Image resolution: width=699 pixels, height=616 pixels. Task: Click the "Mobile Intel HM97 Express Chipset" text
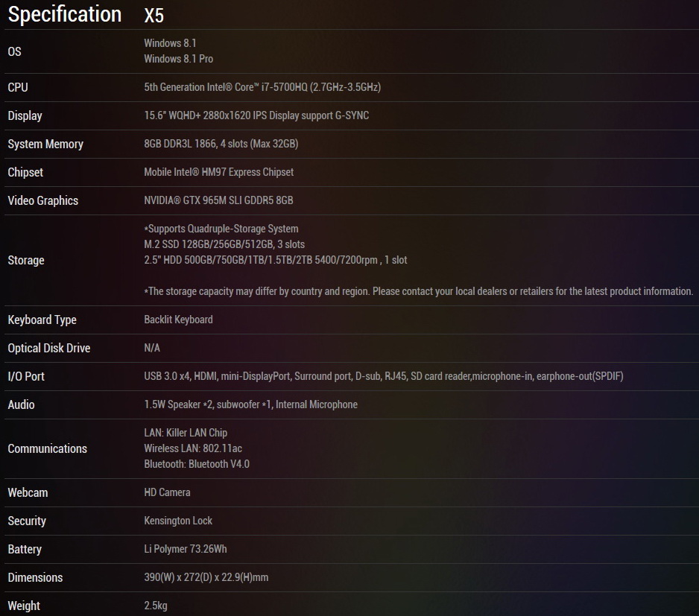click(219, 172)
